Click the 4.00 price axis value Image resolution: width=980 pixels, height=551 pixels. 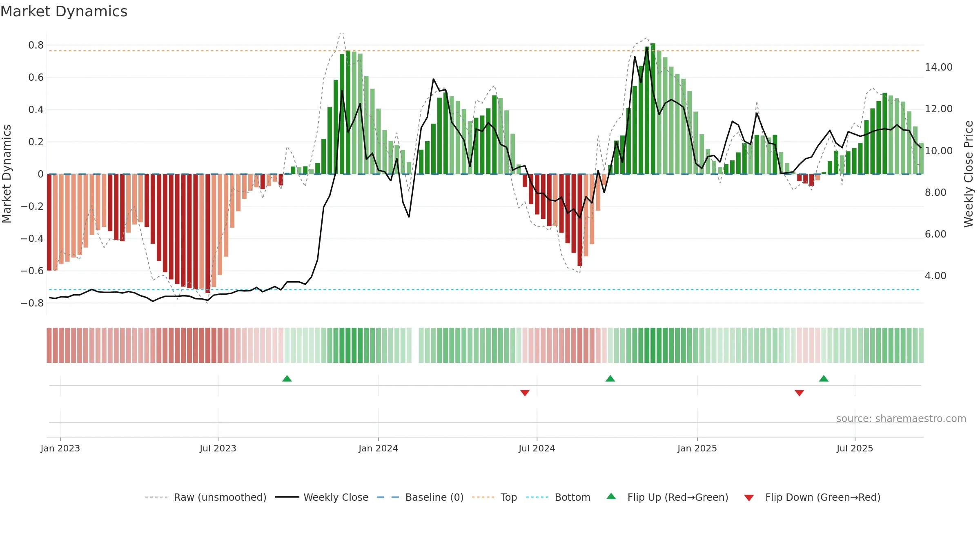pos(935,275)
